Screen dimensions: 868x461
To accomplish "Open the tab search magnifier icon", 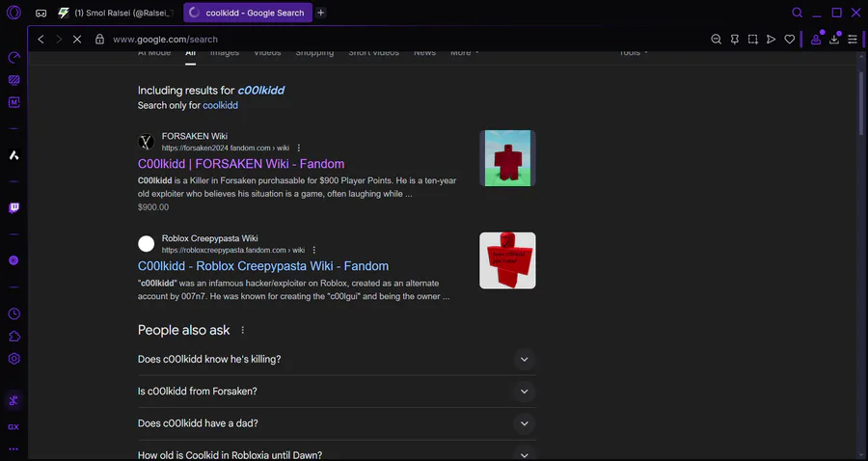I will (798, 13).
